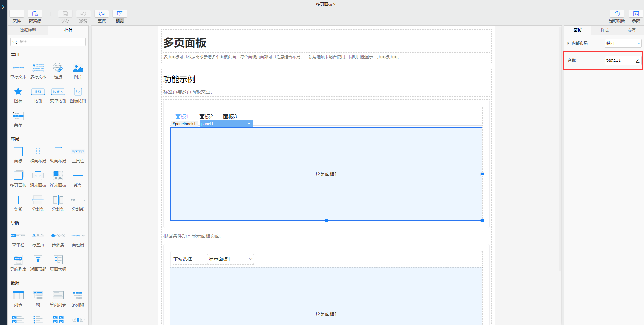This screenshot has height=325, width=644.
Task: Switch to the 数据模型 panel
Action: [28, 30]
